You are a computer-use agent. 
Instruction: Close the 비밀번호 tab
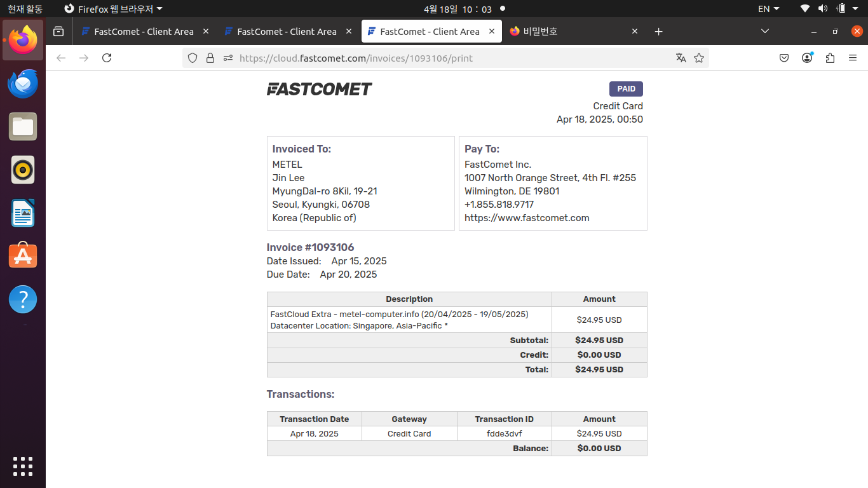635,31
